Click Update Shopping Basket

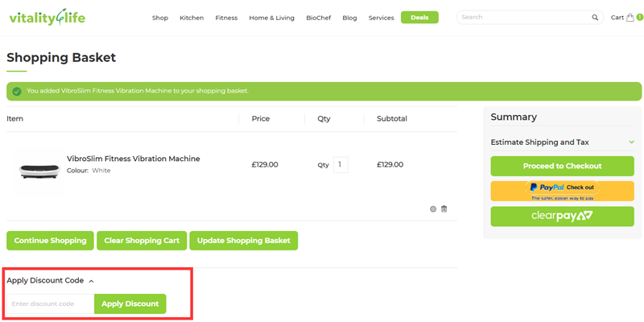tap(244, 241)
